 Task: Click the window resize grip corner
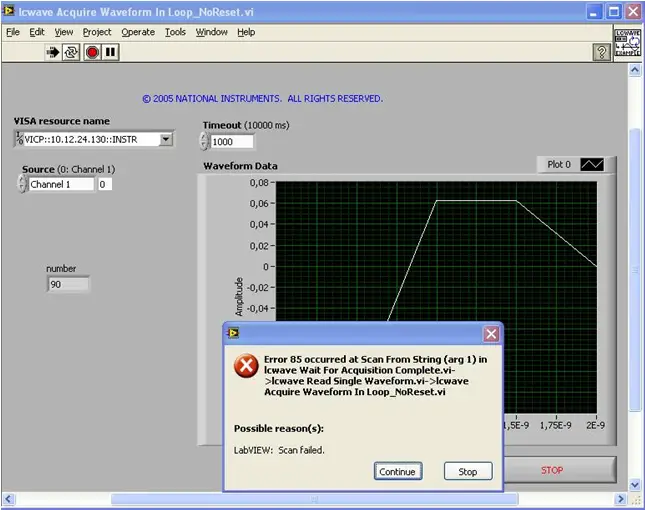[x=636, y=500]
